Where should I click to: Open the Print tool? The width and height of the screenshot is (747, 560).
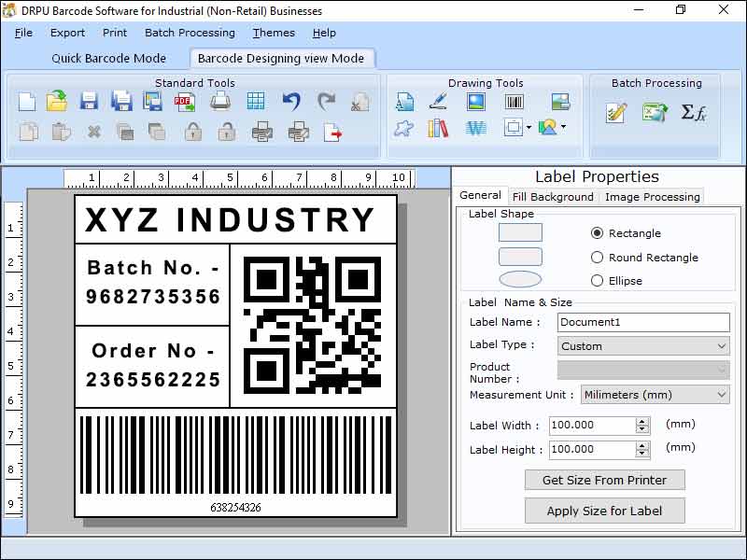pyautogui.click(x=220, y=101)
